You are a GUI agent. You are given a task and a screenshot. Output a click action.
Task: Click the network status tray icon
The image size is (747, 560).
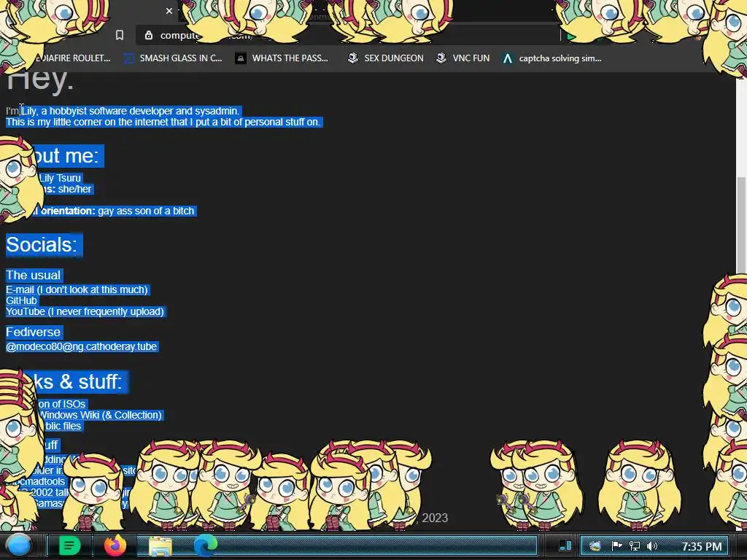(634, 546)
